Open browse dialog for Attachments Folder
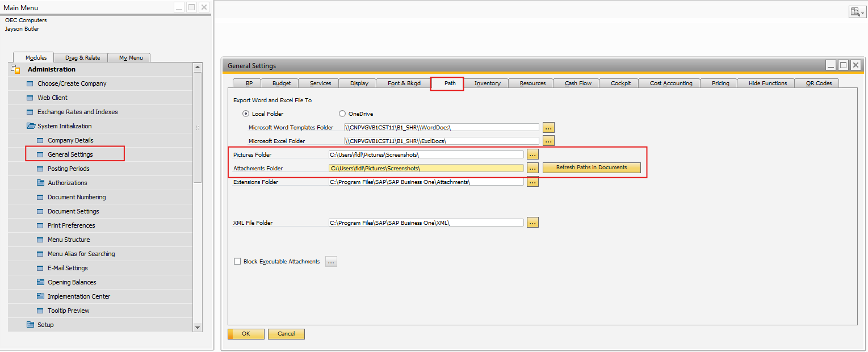 (532, 168)
